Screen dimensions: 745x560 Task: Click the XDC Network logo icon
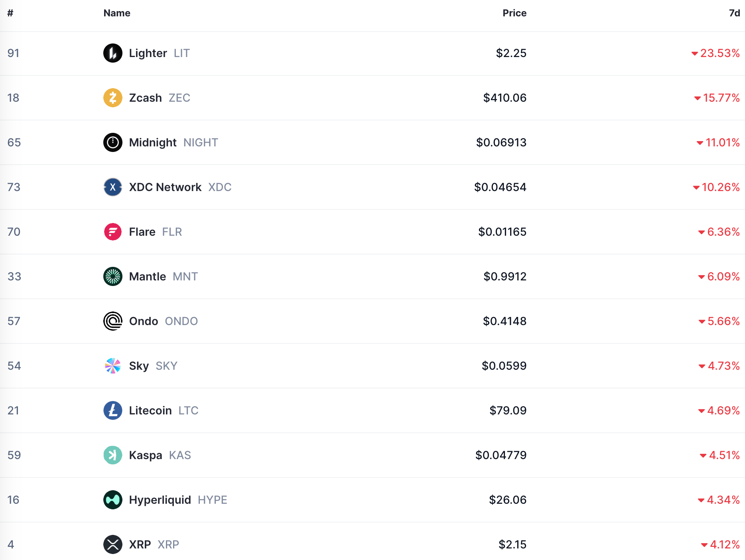coord(113,187)
